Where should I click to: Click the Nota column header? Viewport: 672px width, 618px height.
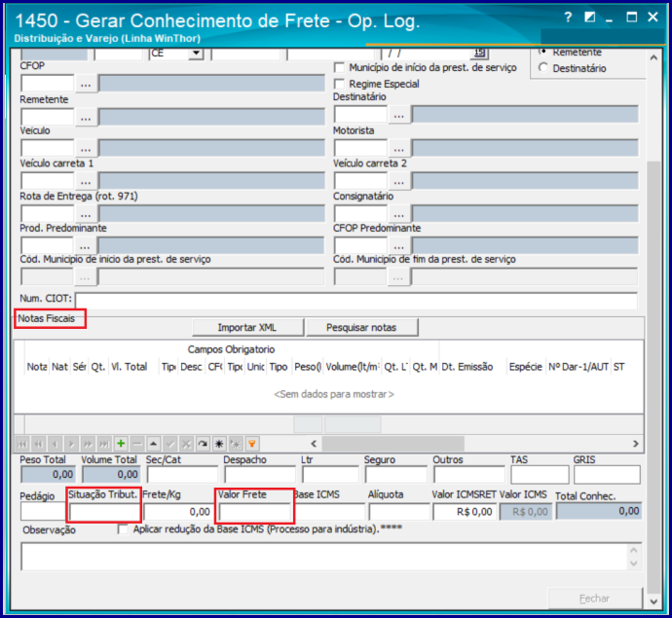click(x=37, y=367)
